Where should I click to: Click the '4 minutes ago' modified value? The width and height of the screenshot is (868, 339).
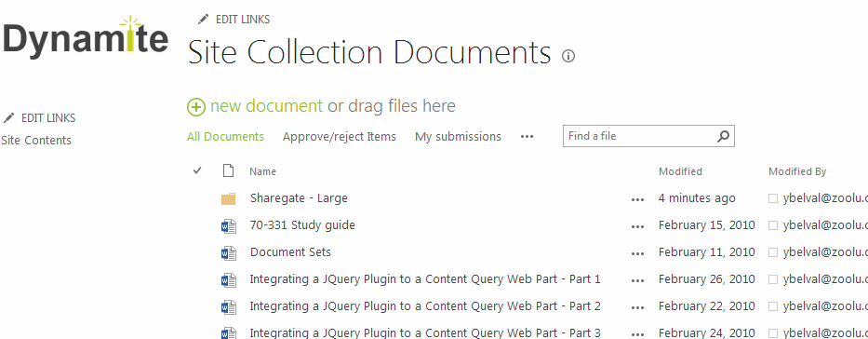pyautogui.click(x=697, y=198)
